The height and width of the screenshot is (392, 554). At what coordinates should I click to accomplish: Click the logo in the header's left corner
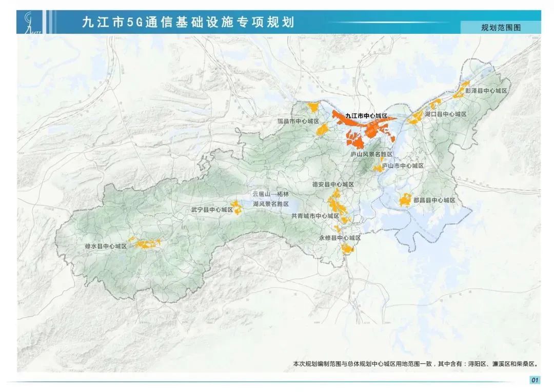click(32, 22)
